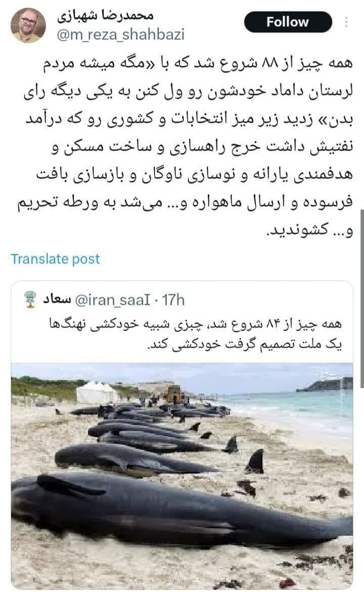Open محمدرضا شهبازی's profile avatar
364x598 pixels.
[x=28, y=25]
